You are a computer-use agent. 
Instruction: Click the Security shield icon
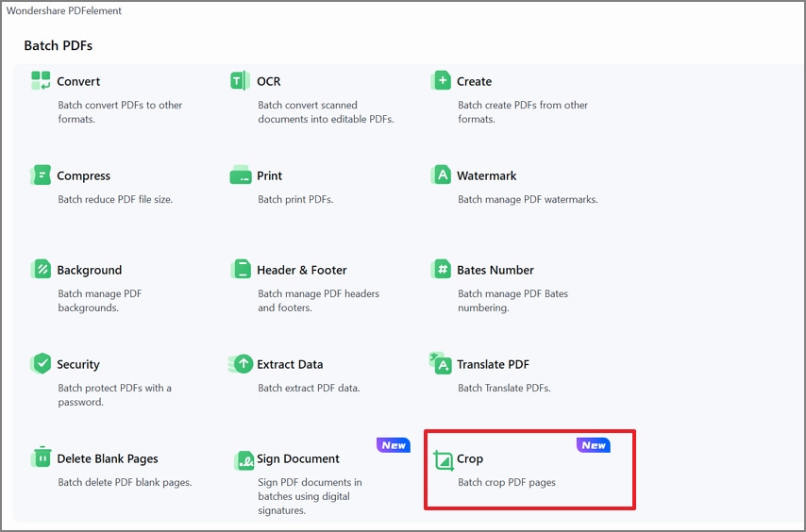41,363
